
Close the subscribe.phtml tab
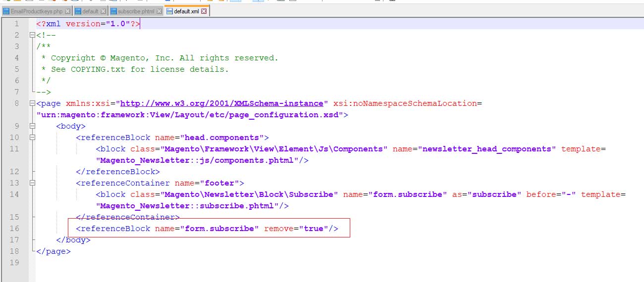point(159,11)
